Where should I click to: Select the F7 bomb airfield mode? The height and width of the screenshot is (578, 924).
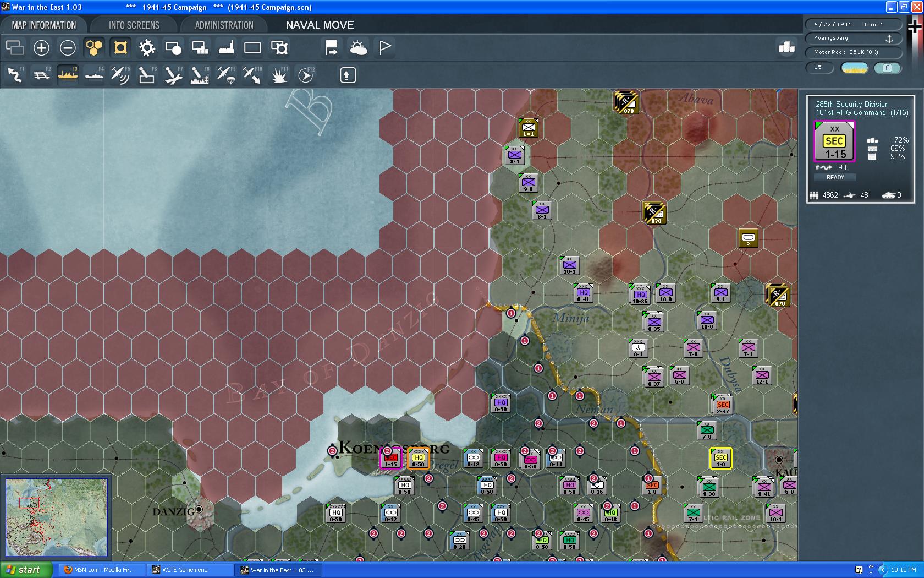[173, 75]
